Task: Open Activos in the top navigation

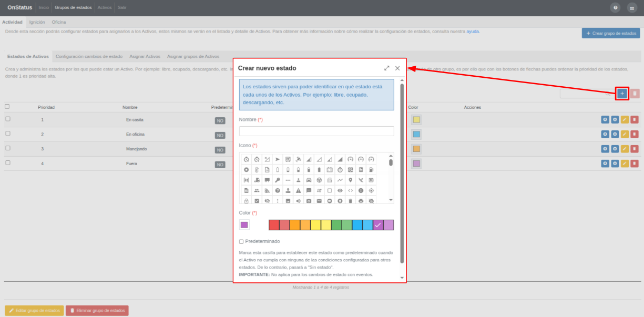Action: click(x=105, y=7)
